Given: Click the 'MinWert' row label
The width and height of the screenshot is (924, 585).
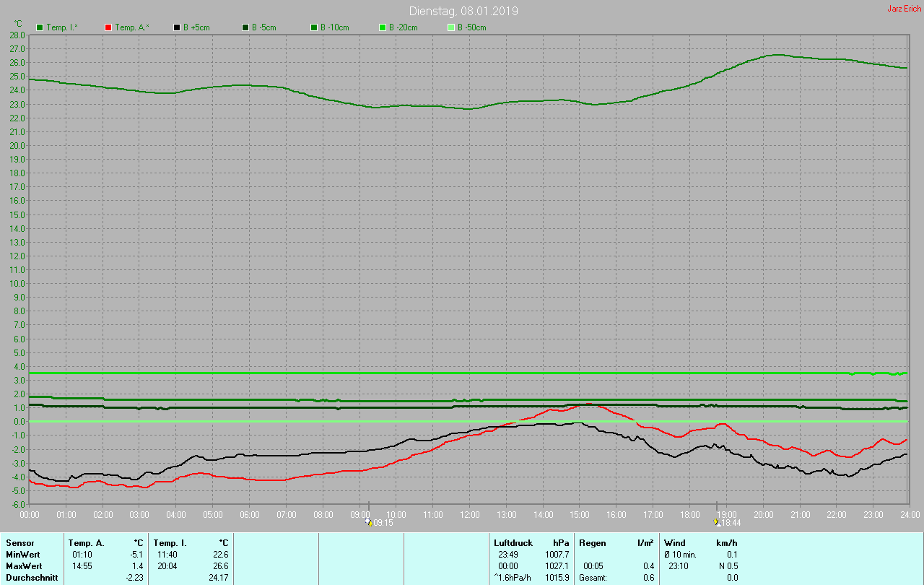Looking at the screenshot, I should 22,554.
